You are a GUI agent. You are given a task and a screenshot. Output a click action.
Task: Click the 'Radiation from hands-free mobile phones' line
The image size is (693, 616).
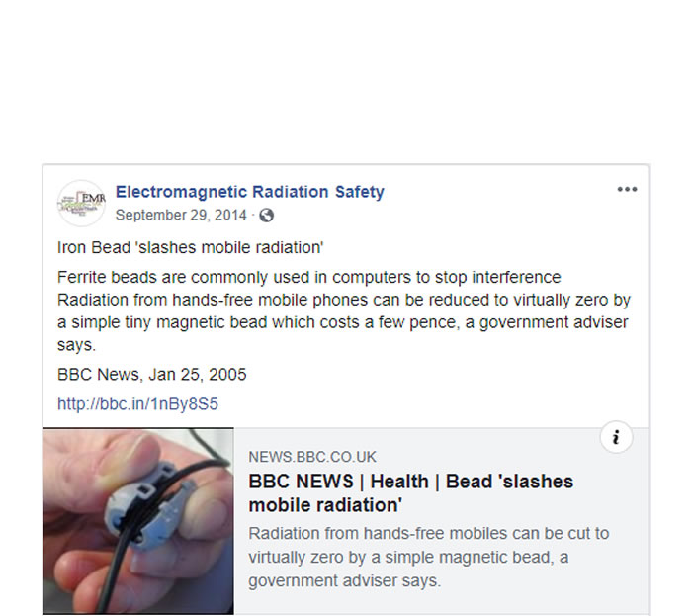point(343,300)
